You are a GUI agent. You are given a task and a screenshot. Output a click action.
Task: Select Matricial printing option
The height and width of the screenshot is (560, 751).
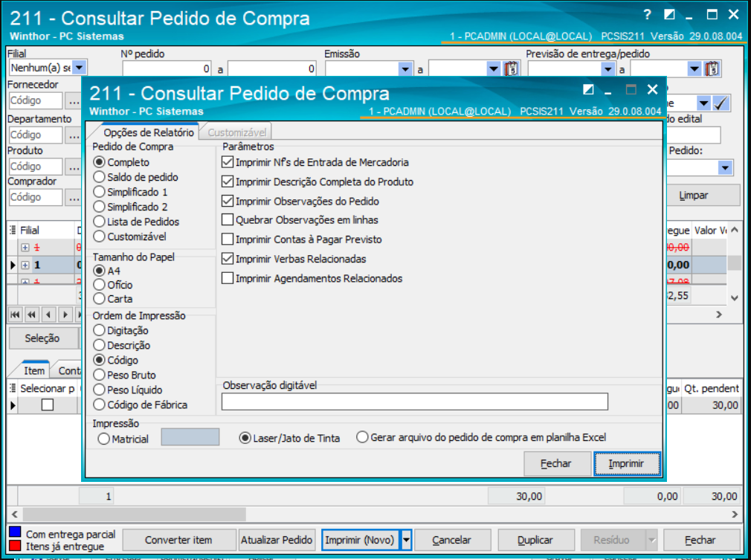123,439
